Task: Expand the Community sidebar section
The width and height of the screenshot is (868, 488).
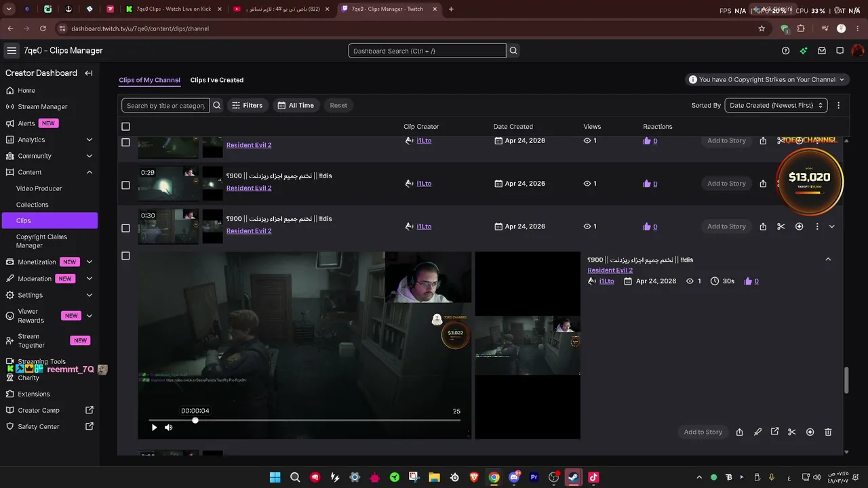Action: 90,156
